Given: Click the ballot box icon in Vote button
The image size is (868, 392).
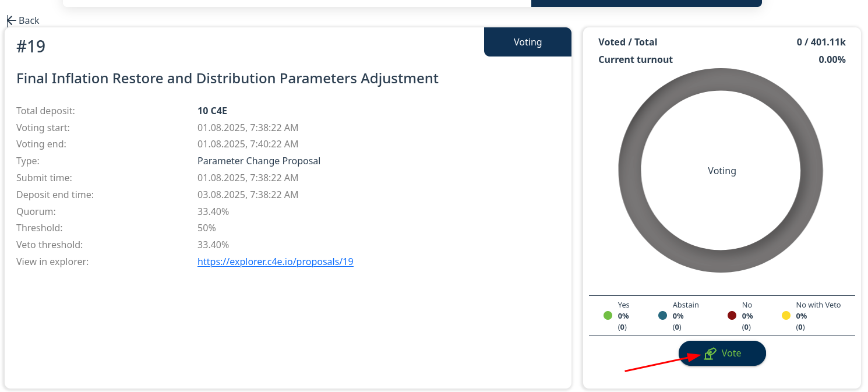Looking at the screenshot, I should [710, 354].
